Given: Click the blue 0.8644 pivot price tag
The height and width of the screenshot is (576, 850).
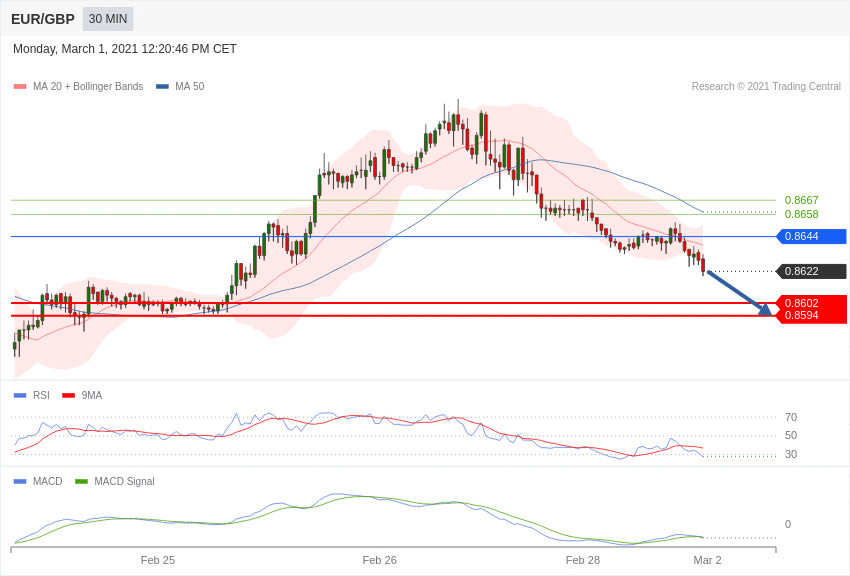Looking at the screenshot, I should (811, 236).
